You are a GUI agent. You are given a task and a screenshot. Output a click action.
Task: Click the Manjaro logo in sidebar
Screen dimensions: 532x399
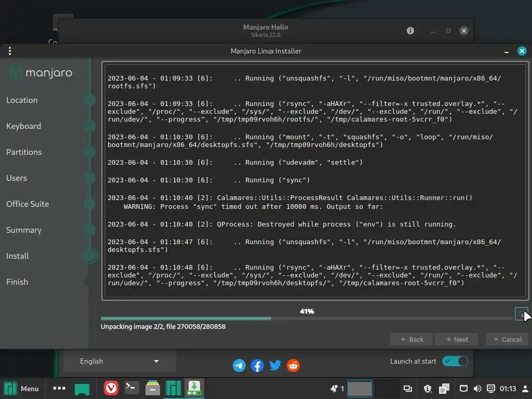click(41, 72)
